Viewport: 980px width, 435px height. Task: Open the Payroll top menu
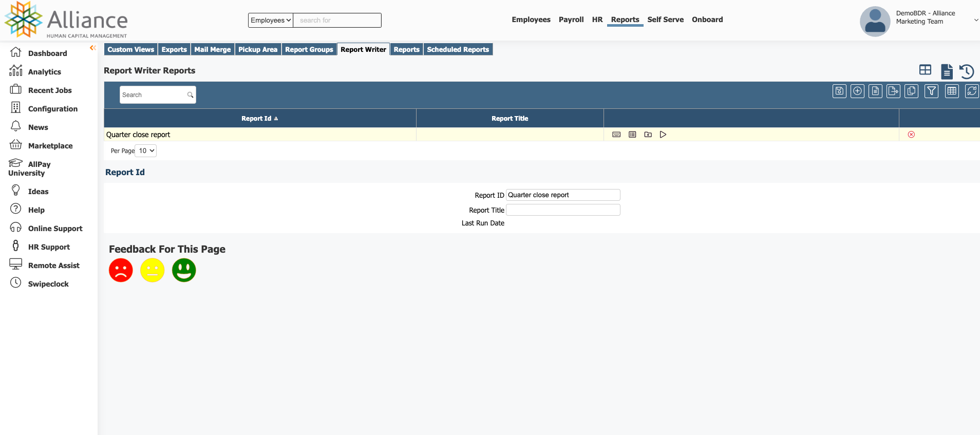[571, 20]
